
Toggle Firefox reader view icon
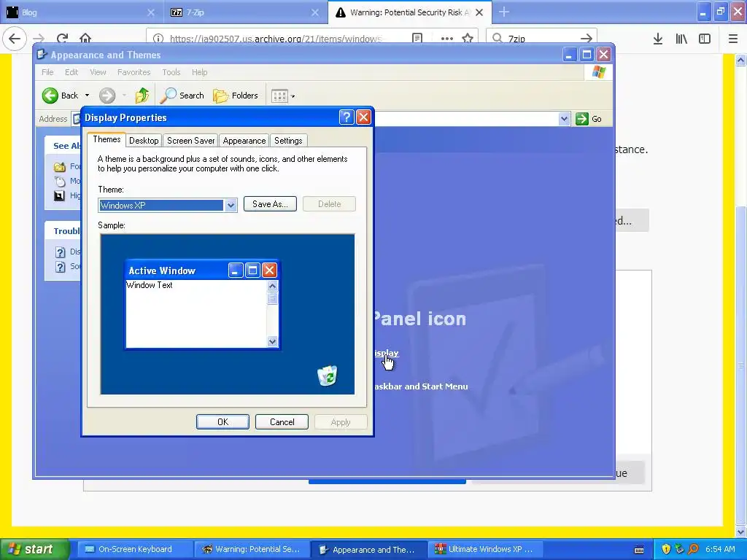(x=417, y=38)
